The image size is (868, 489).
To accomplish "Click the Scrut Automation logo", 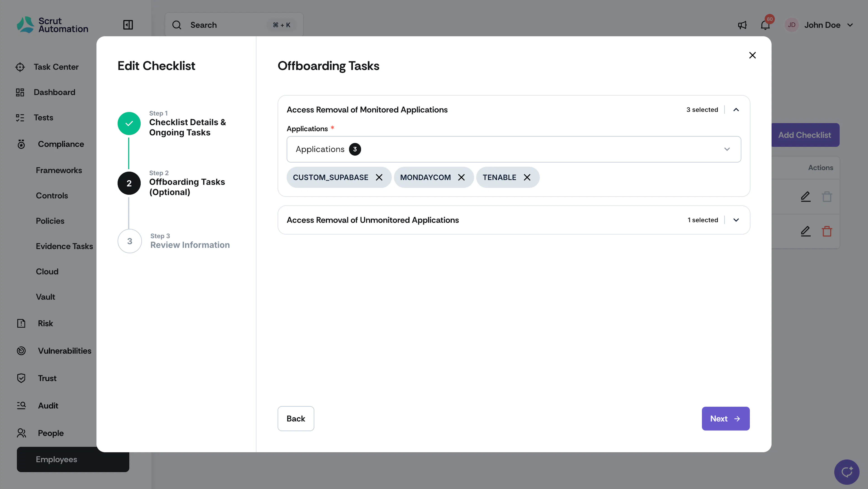I will tap(53, 25).
